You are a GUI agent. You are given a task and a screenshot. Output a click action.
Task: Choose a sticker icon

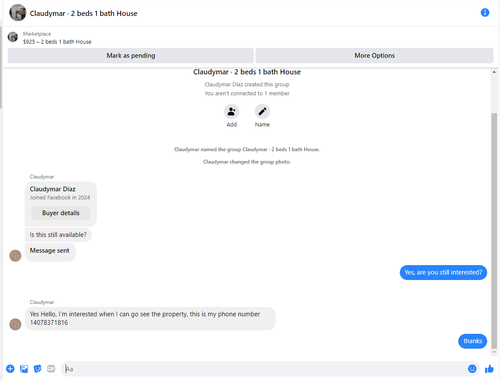pyautogui.click(x=38, y=369)
